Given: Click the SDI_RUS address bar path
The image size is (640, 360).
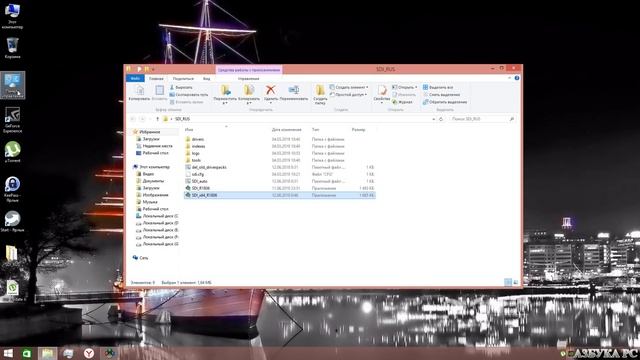Looking at the screenshot, I should pos(182,119).
